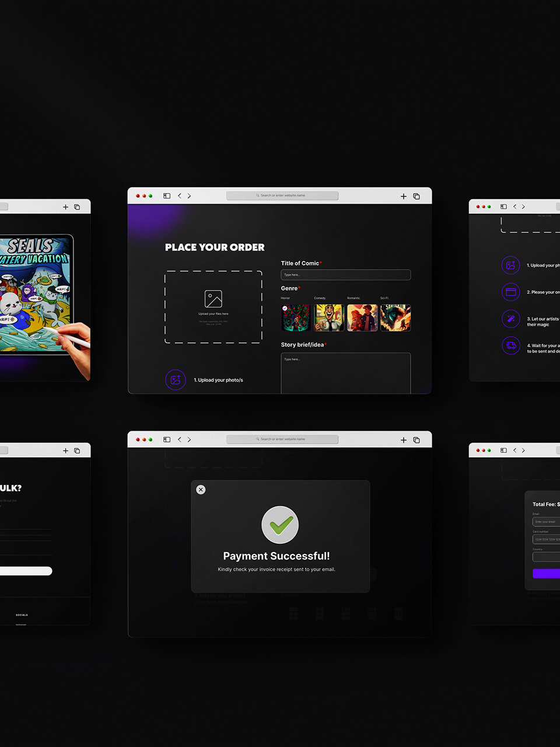560x747 pixels.
Task: Click the 'SOCIALS' footer label
Action: click(x=22, y=615)
